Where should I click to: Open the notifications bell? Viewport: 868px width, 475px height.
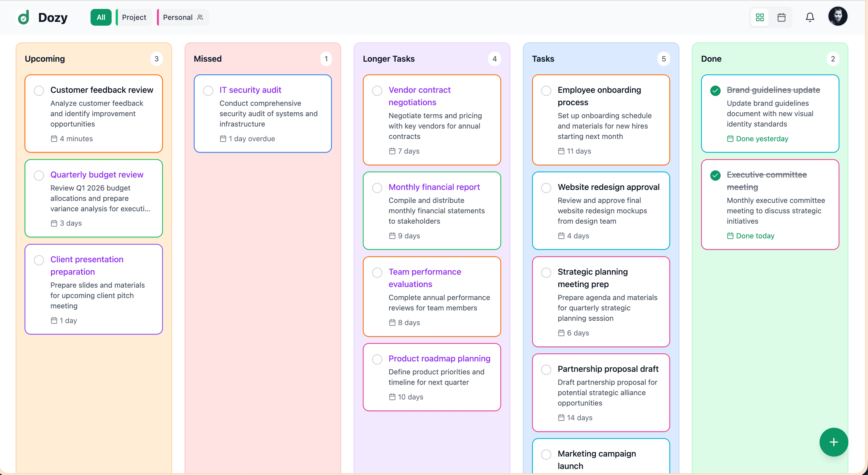pos(810,17)
